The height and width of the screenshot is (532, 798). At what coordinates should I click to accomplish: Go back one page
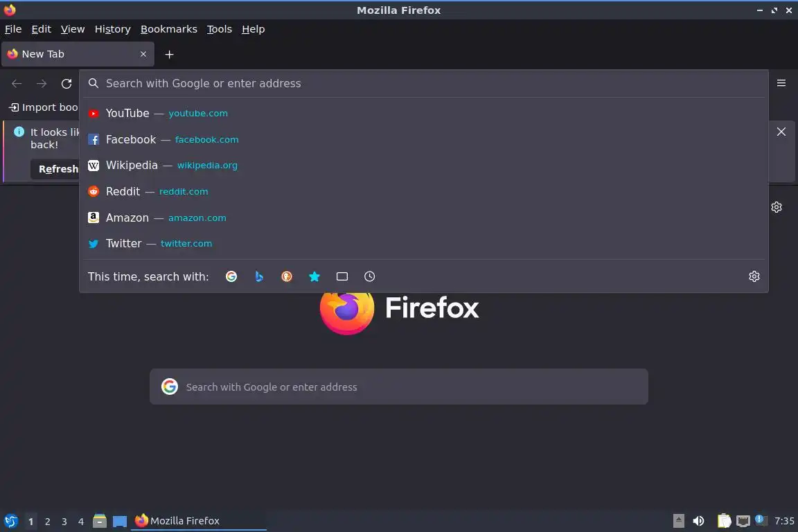17,84
